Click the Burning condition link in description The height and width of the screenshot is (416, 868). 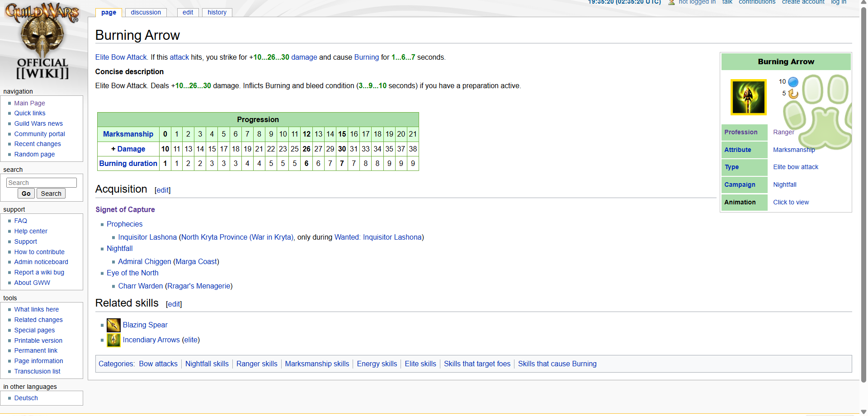tap(367, 57)
